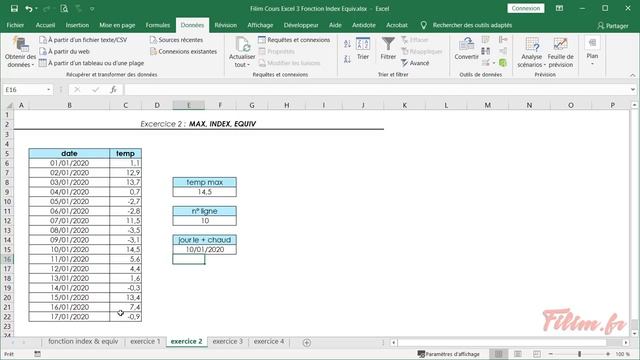Switch to the Affichage tab
This screenshot has height=360, width=640.
coord(260,25)
